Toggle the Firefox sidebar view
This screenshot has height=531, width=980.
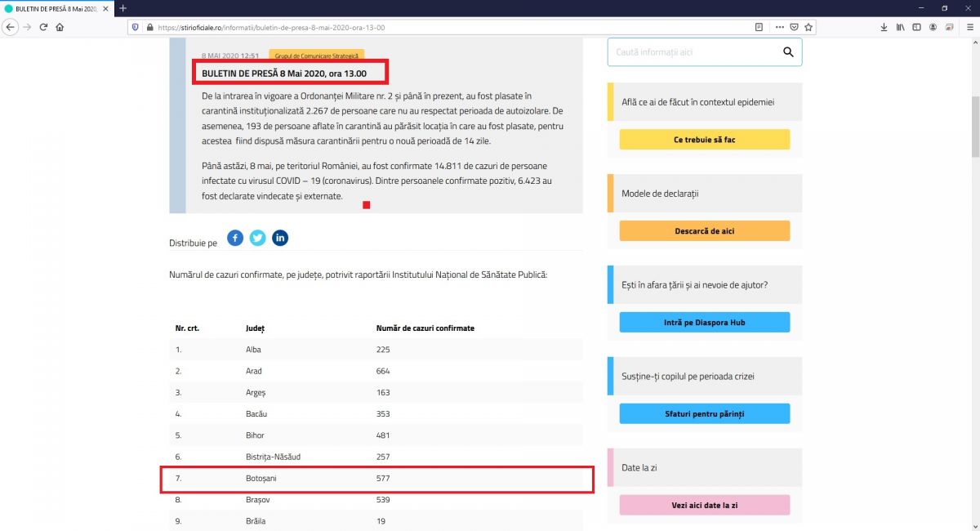917,27
